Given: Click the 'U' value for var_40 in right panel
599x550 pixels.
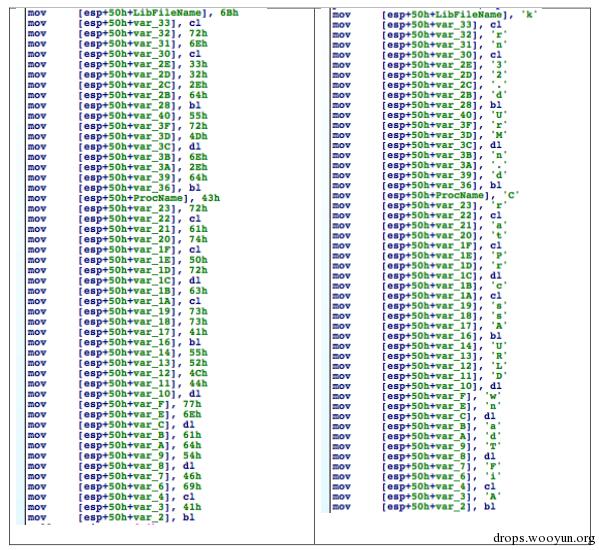Looking at the screenshot, I should pyautogui.click(x=499, y=115).
